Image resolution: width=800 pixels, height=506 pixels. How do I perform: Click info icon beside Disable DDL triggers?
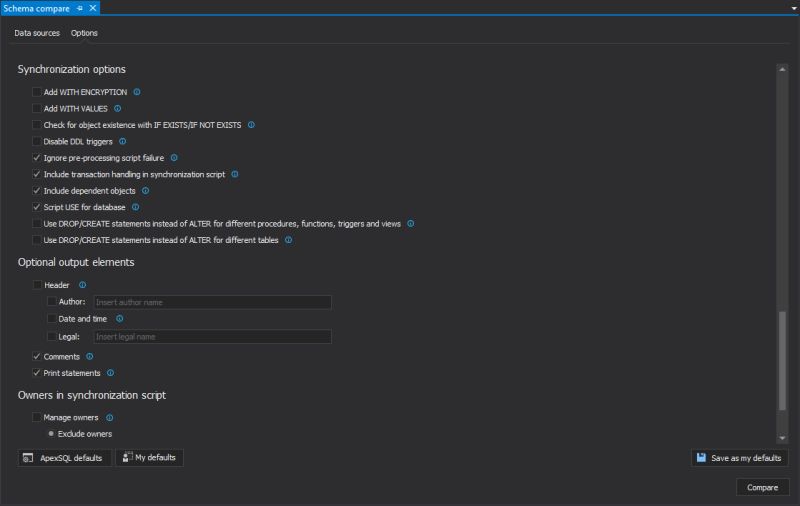(122, 141)
